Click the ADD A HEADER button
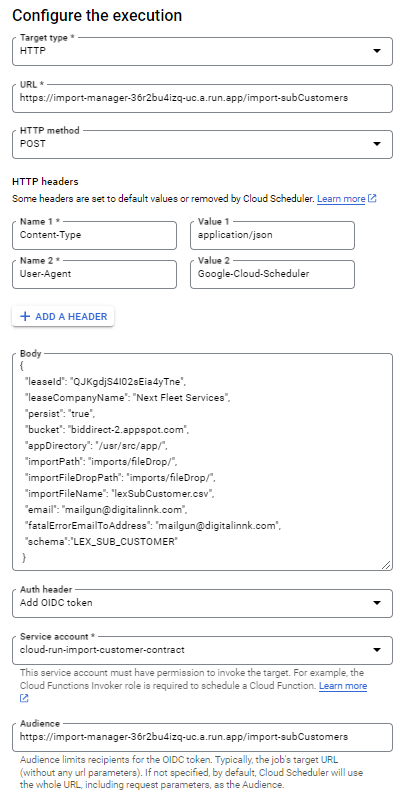The height and width of the screenshot is (799, 408). point(63,316)
